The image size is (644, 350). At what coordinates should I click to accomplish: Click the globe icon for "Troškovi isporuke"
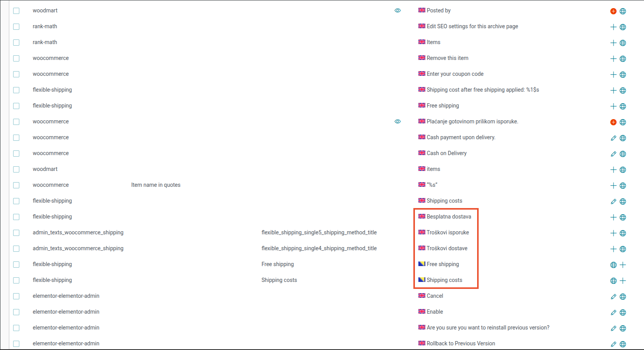(x=623, y=233)
